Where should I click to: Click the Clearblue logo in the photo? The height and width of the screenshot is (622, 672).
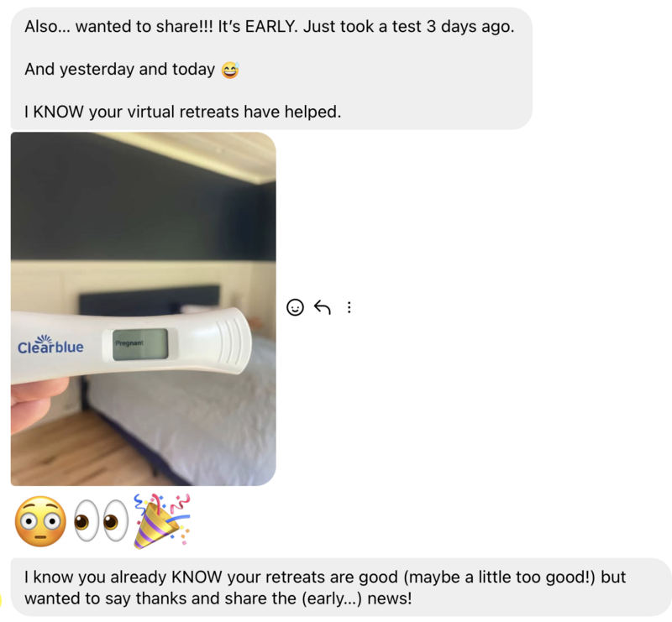pyautogui.click(x=50, y=345)
